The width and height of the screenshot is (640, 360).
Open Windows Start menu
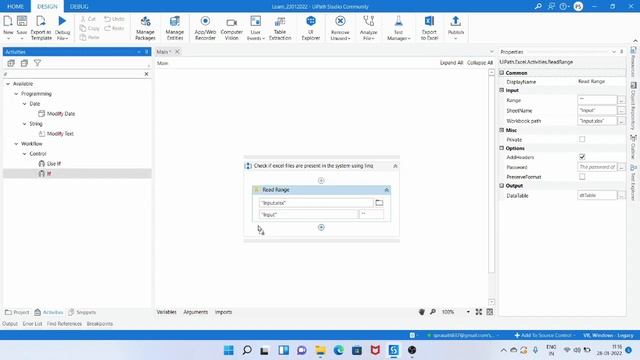coord(229,350)
